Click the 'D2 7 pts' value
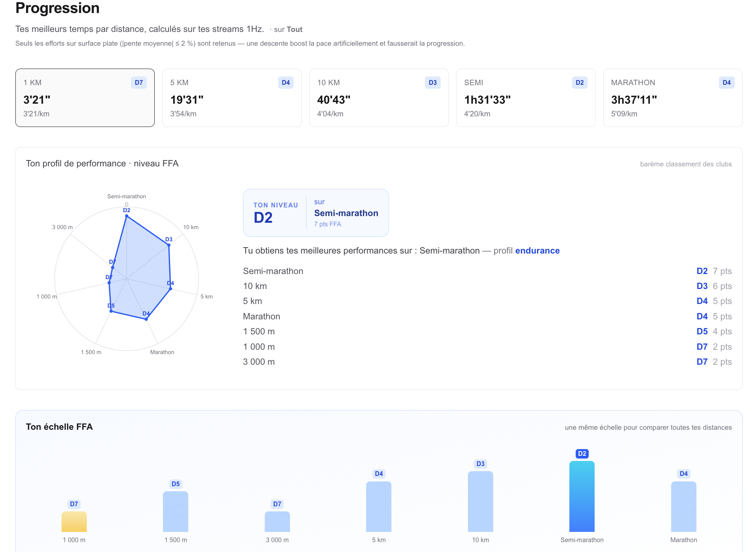Screen dimensions: 756x552 pyautogui.click(x=714, y=271)
